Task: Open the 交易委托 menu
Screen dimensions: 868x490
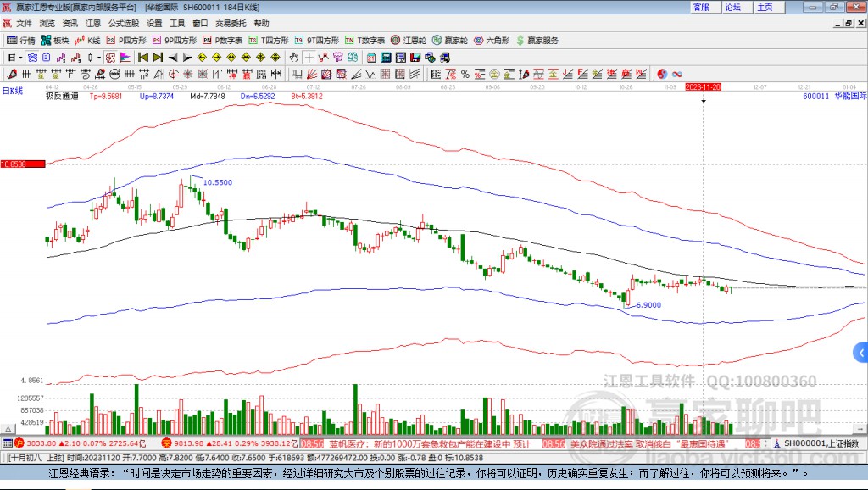Action: pos(231,23)
